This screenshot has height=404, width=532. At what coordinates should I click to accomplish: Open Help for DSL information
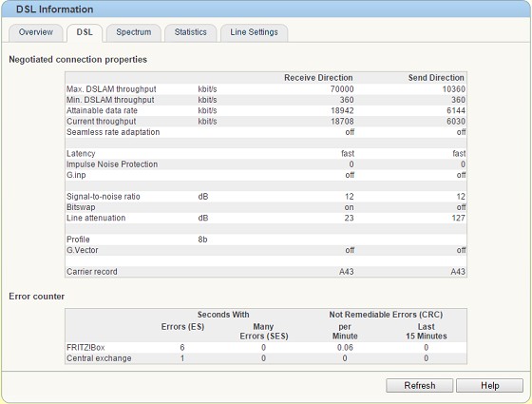[x=489, y=386]
